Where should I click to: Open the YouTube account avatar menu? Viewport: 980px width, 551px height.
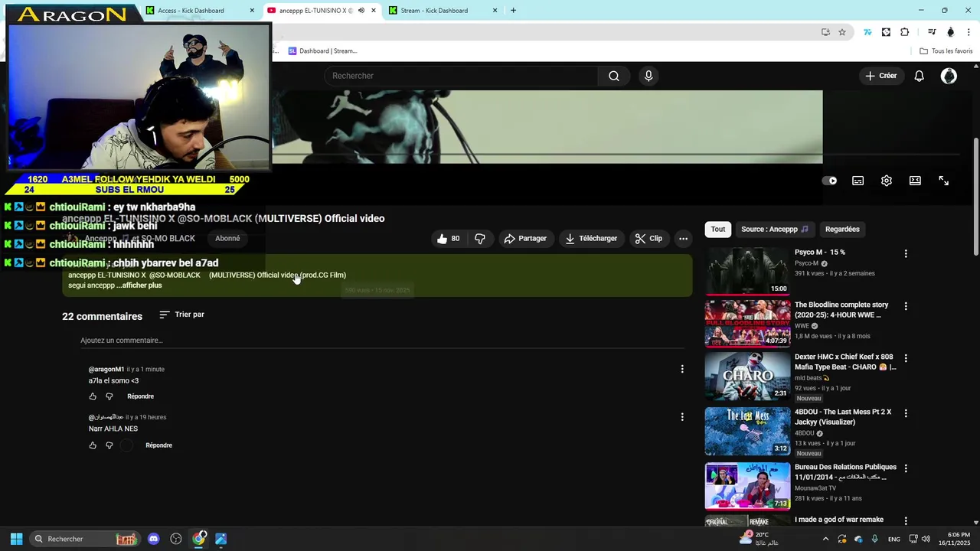click(949, 76)
